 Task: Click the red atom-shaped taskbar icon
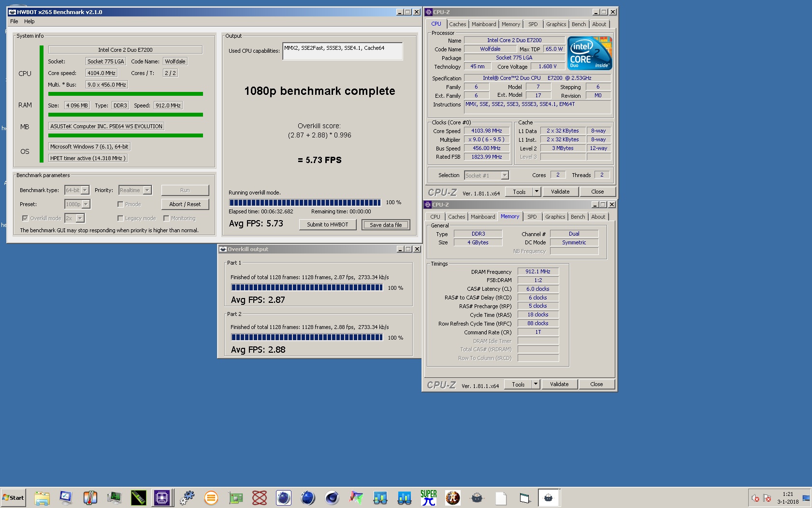point(260,498)
